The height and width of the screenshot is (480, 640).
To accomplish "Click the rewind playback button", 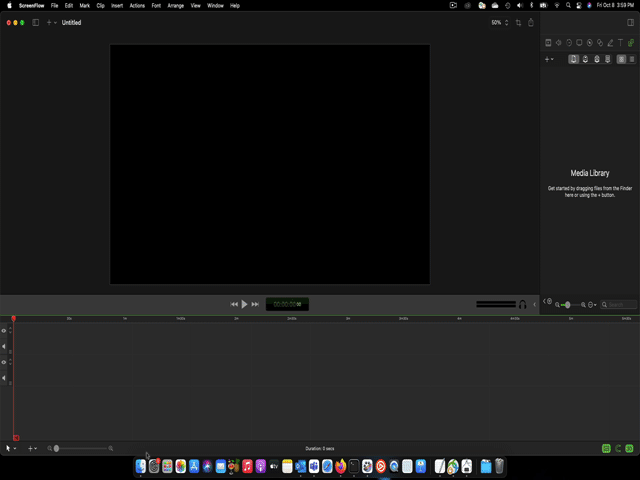I will tap(234, 304).
